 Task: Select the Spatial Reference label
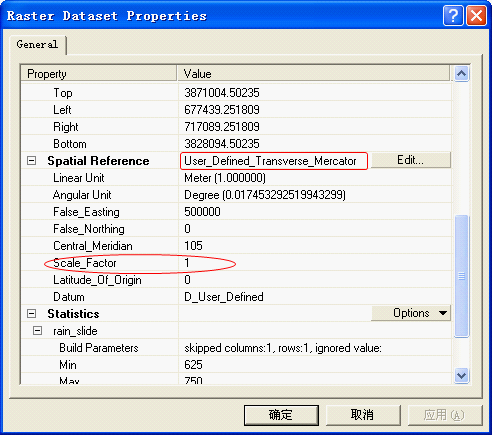click(x=98, y=161)
